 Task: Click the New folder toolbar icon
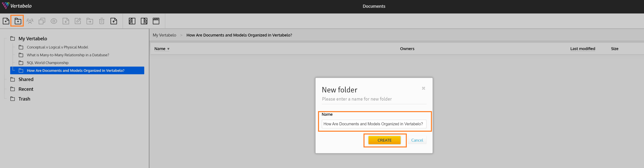[18, 21]
